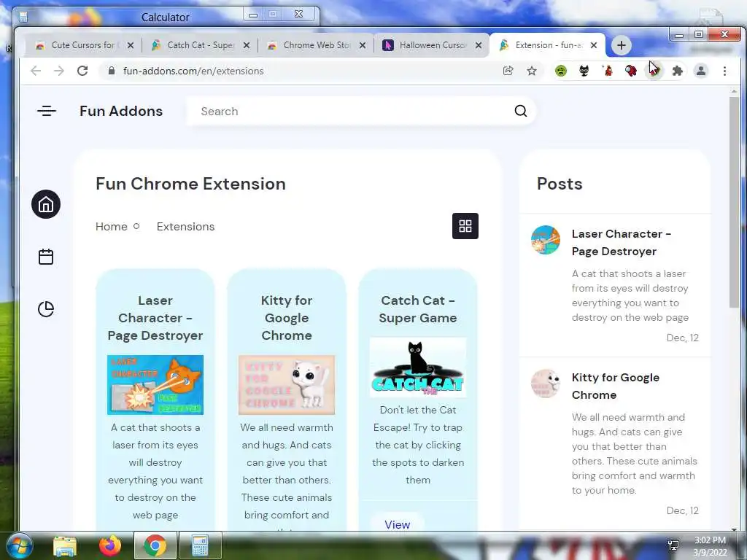The width and height of the screenshot is (747, 560).
Task: Click the scrollbar down arrow
Action: pos(734,528)
